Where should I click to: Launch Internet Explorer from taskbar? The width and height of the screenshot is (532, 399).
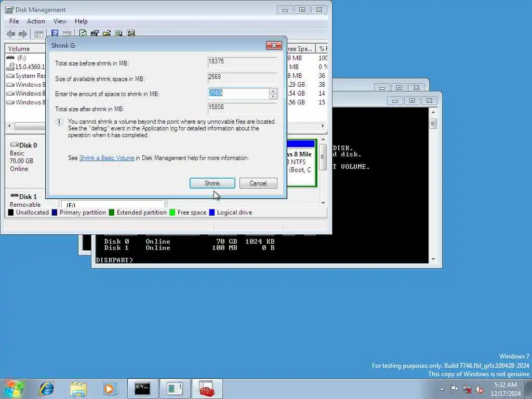click(46, 389)
